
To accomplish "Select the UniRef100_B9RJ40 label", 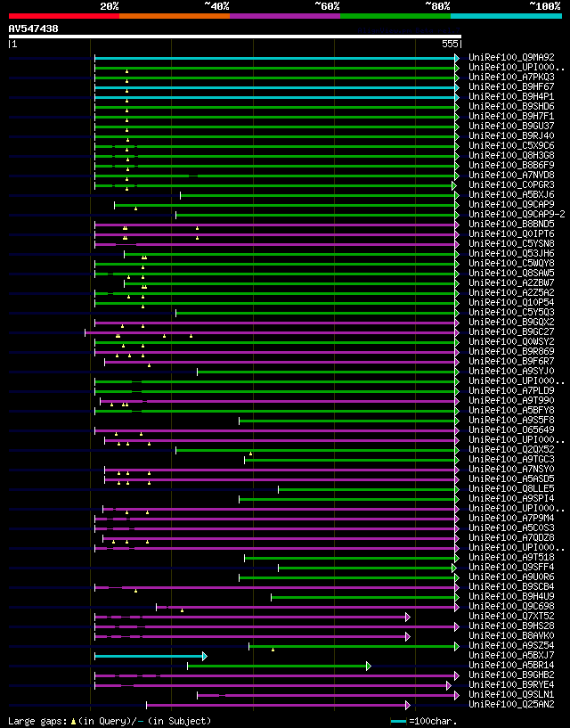I will coord(511,135).
